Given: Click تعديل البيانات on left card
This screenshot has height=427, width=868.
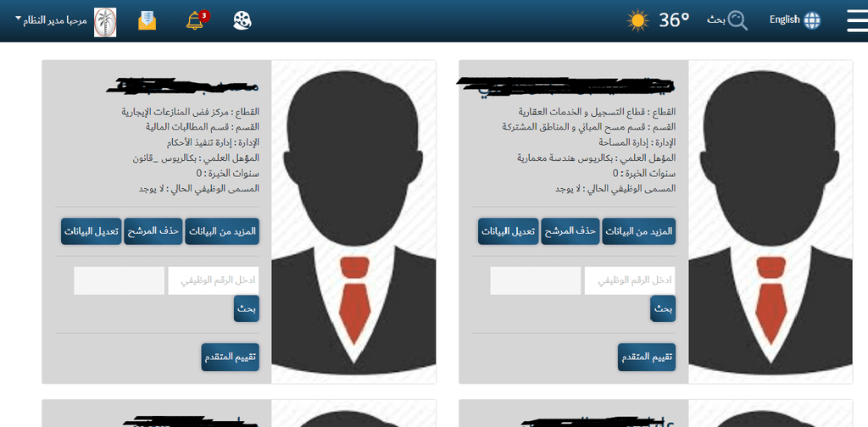Looking at the screenshot, I should (91, 231).
